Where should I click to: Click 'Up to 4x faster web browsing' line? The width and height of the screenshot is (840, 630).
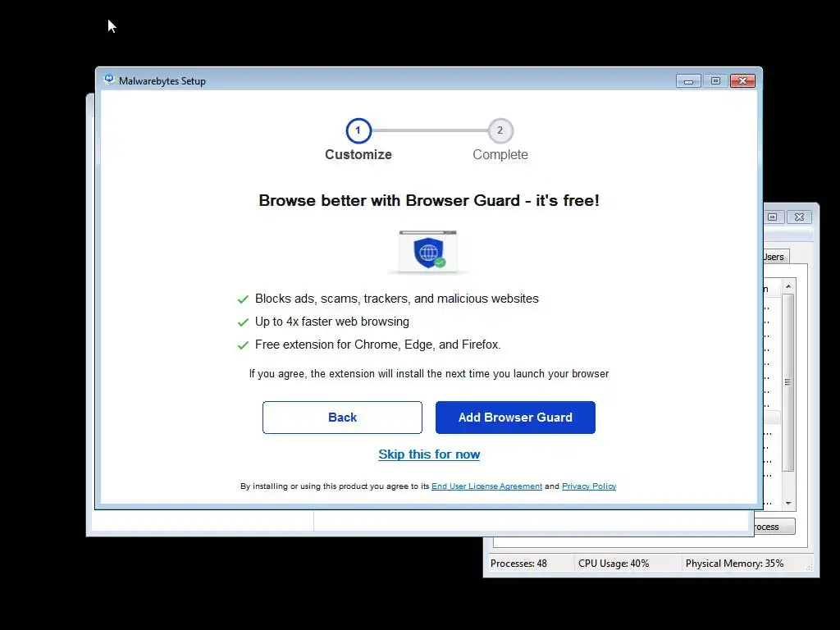point(332,322)
